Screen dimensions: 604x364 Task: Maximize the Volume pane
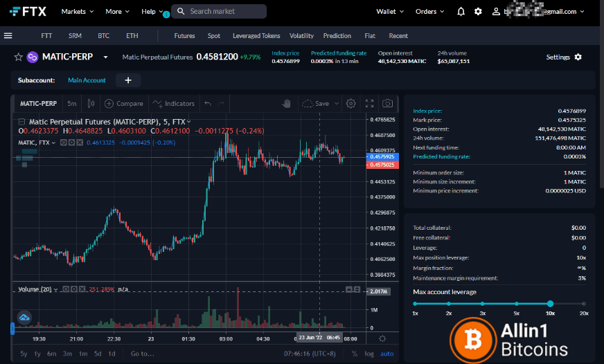tap(357, 289)
